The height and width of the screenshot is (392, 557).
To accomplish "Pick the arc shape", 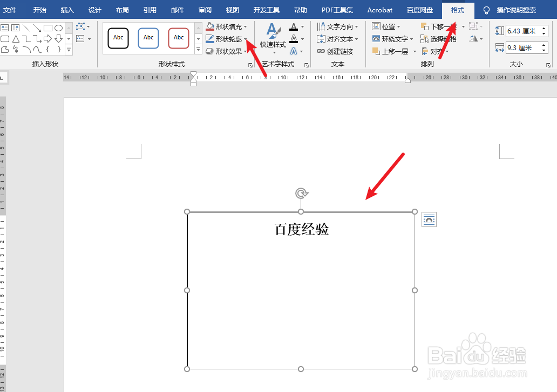I will (x=26, y=49).
